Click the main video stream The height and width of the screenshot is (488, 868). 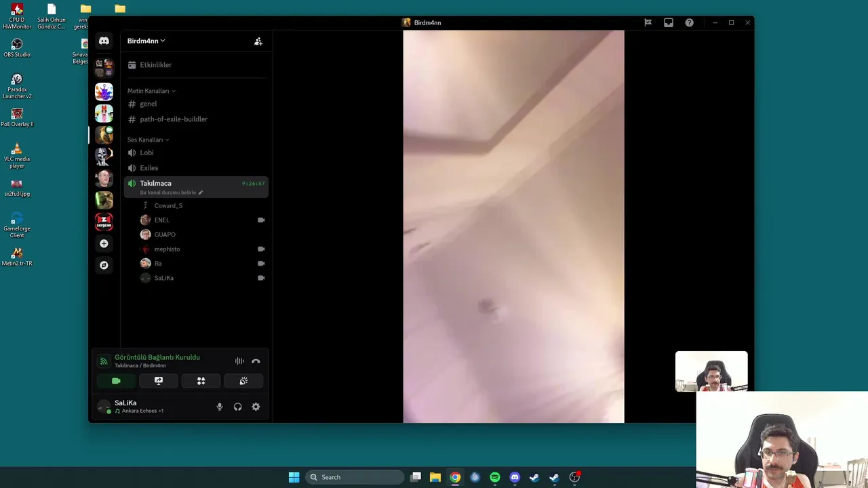point(513,226)
